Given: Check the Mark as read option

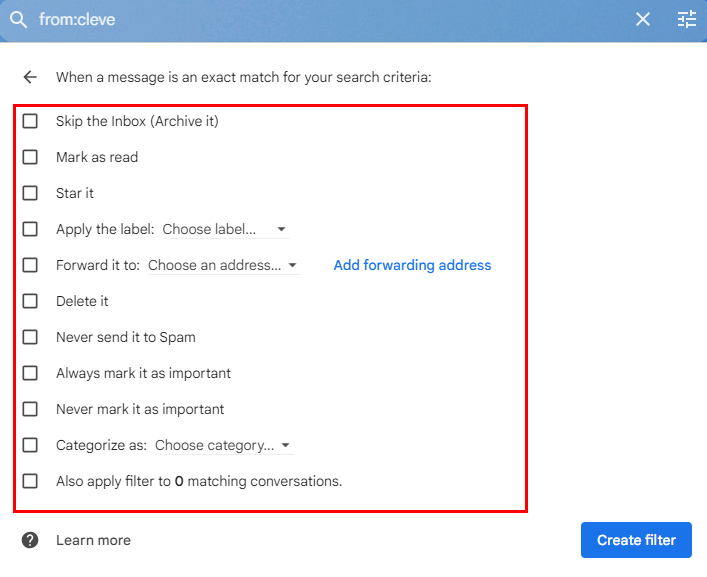Looking at the screenshot, I should (30, 157).
